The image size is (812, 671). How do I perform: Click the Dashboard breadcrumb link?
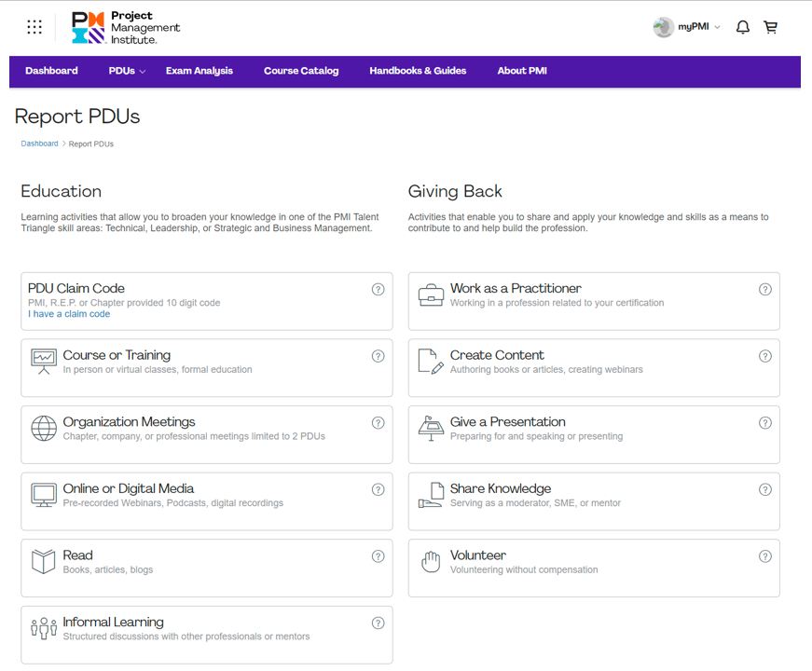pos(39,144)
